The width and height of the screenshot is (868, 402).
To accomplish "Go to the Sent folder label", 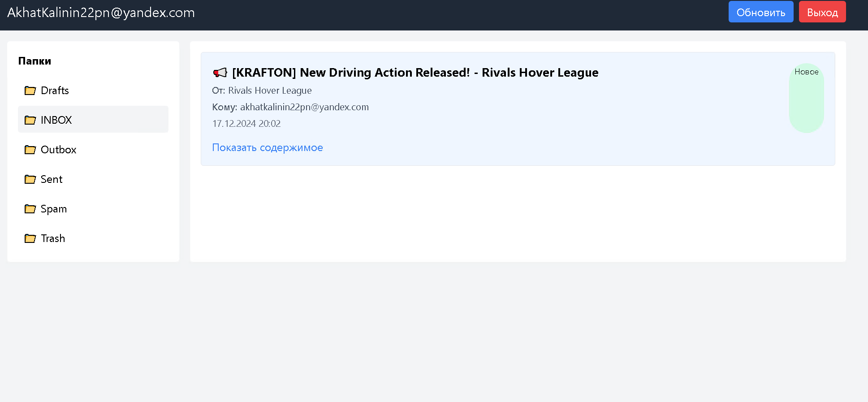I will pyautogui.click(x=52, y=179).
